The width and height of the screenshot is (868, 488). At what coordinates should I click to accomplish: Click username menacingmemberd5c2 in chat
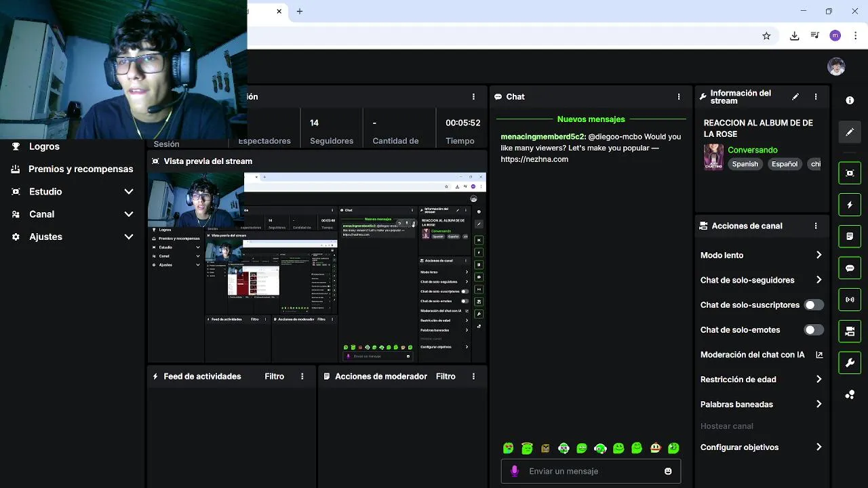click(x=543, y=137)
